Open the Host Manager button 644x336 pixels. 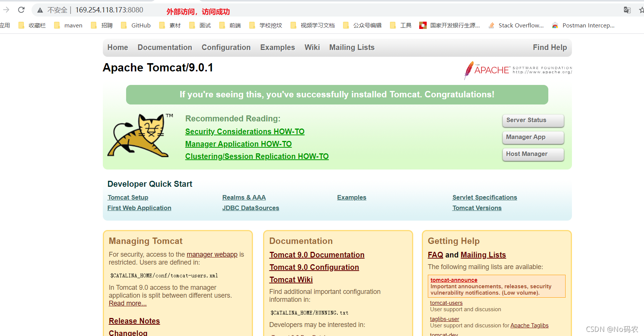tap(533, 154)
